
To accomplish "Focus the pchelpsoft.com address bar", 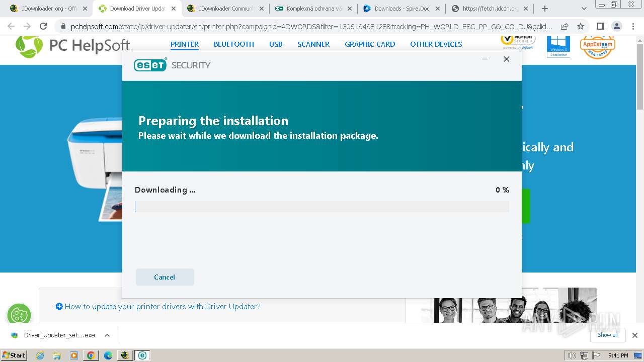I will [x=311, y=27].
